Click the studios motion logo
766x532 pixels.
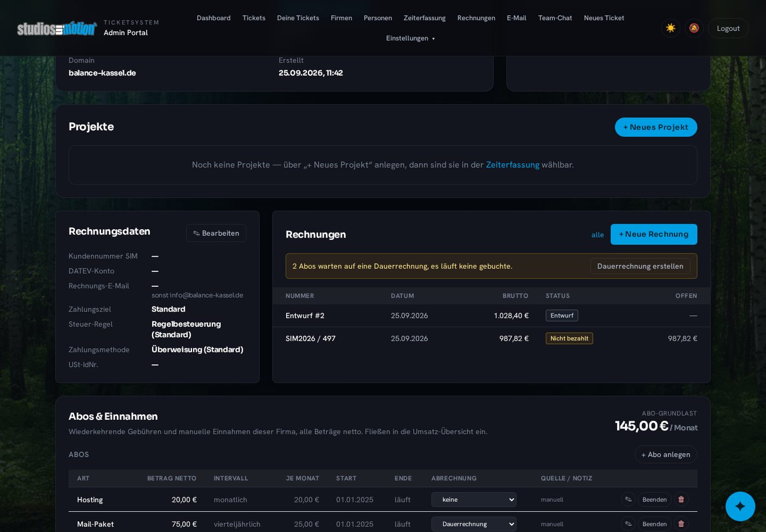pos(57,28)
